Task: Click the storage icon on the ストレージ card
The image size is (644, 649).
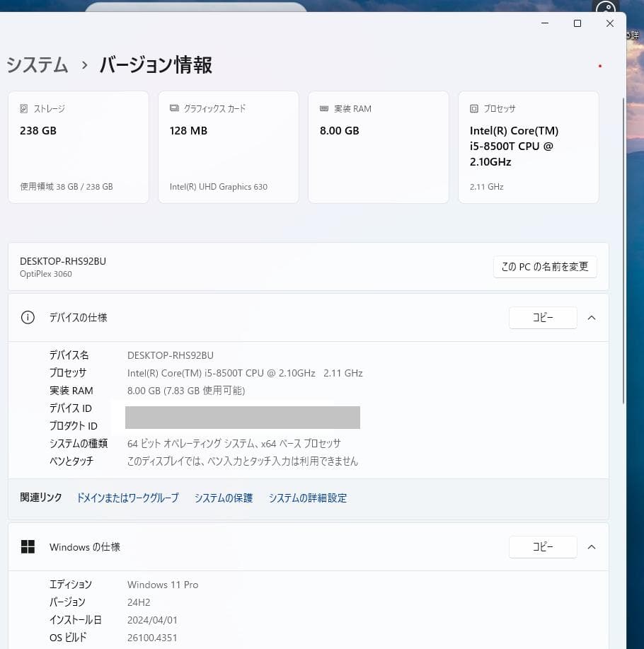Action: click(x=22, y=108)
